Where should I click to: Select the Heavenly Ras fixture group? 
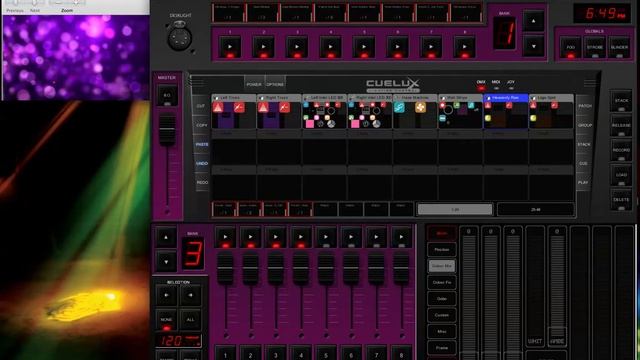[x=506, y=112]
